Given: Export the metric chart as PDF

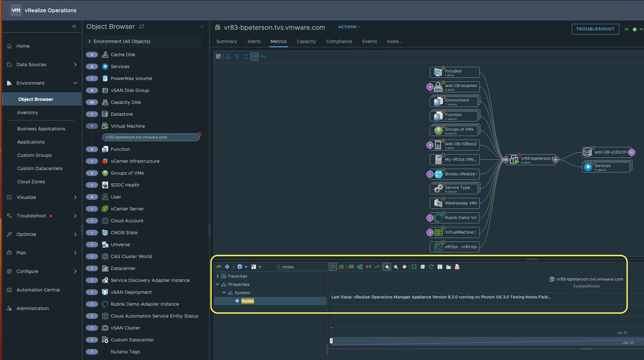Looking at the screenshot, I should click(457, 267).
